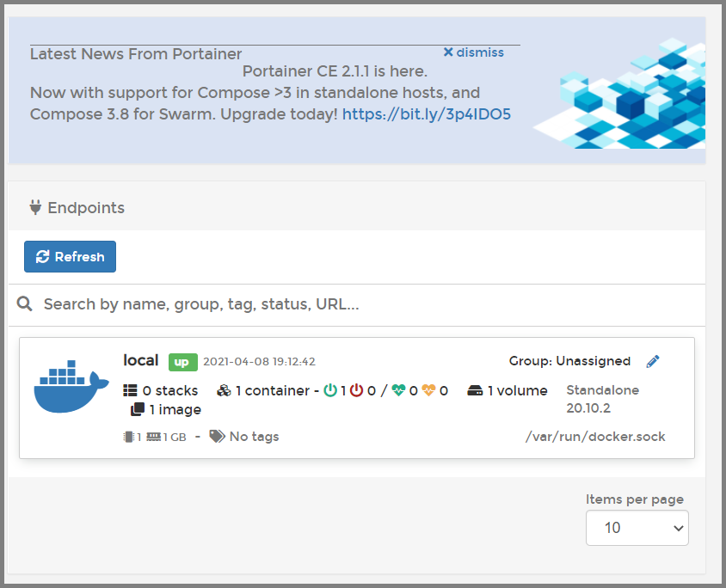This screenshot has width=726, height=588.
Task: Click the 1 container text
Action: pyautogui.click(x=272, y=390)
